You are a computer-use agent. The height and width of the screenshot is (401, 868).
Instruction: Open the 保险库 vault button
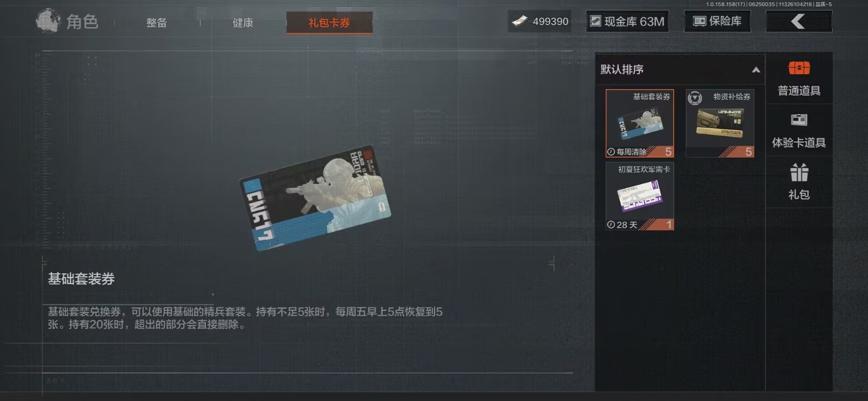[717, 21]
